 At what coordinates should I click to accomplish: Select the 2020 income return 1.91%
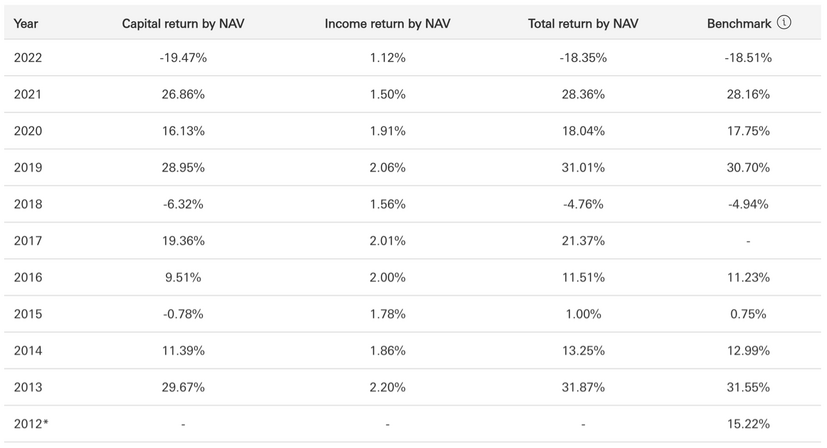coord(386,131)
